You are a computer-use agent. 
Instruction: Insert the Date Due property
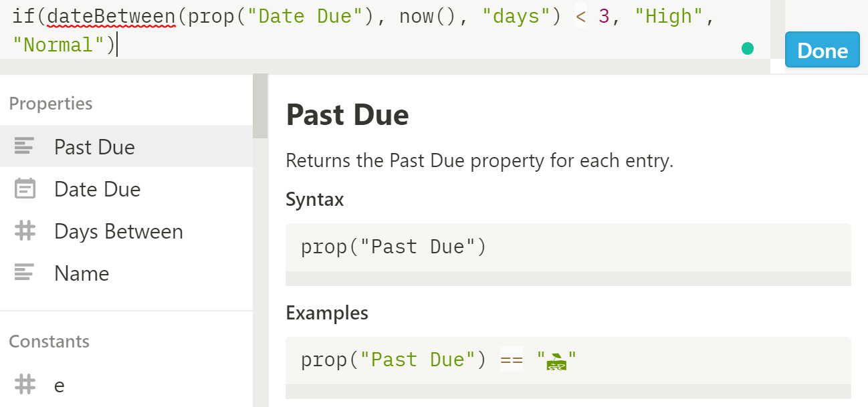(126, 189)
